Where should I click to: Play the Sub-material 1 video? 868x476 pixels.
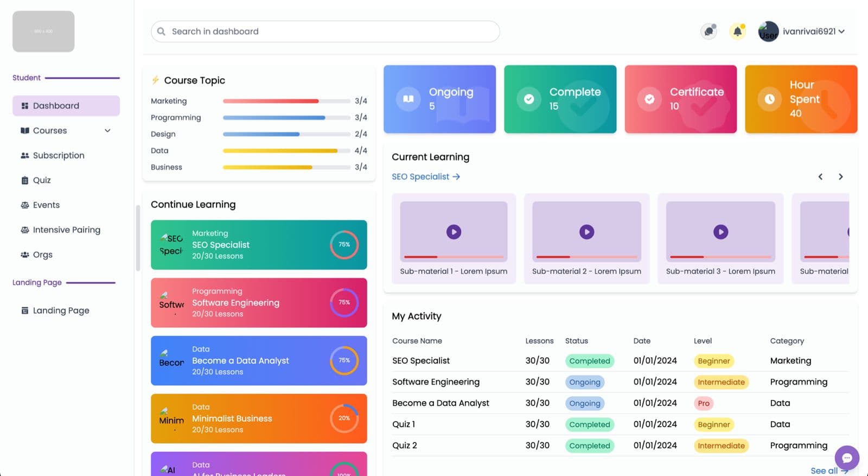tap(454, 232)
